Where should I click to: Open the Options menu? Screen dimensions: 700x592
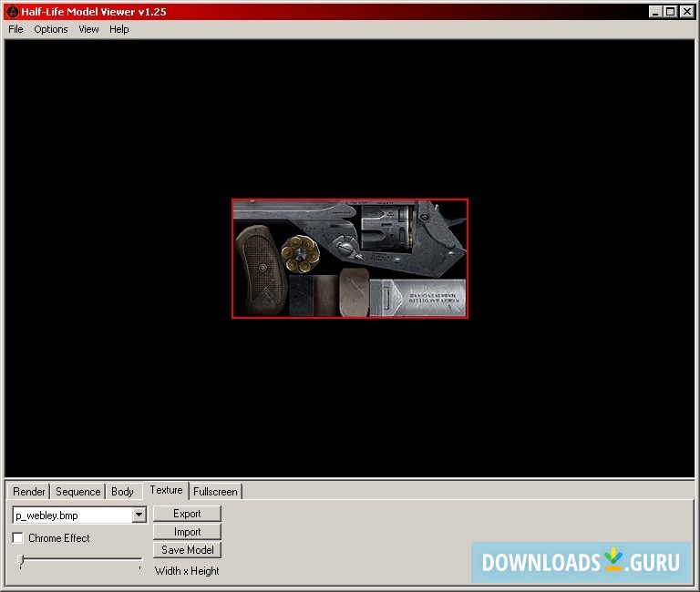(x=51, y=29)
